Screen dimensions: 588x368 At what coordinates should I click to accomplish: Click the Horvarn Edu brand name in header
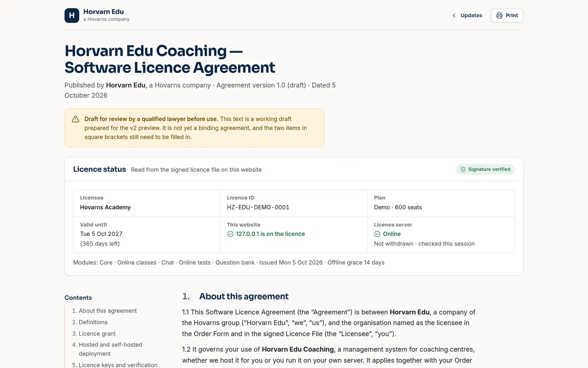pos(103,12)
